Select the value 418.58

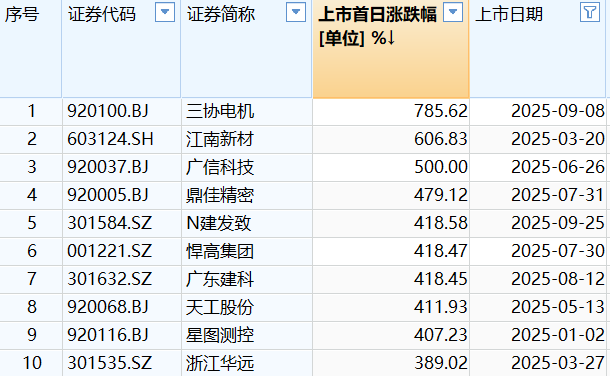440,223
